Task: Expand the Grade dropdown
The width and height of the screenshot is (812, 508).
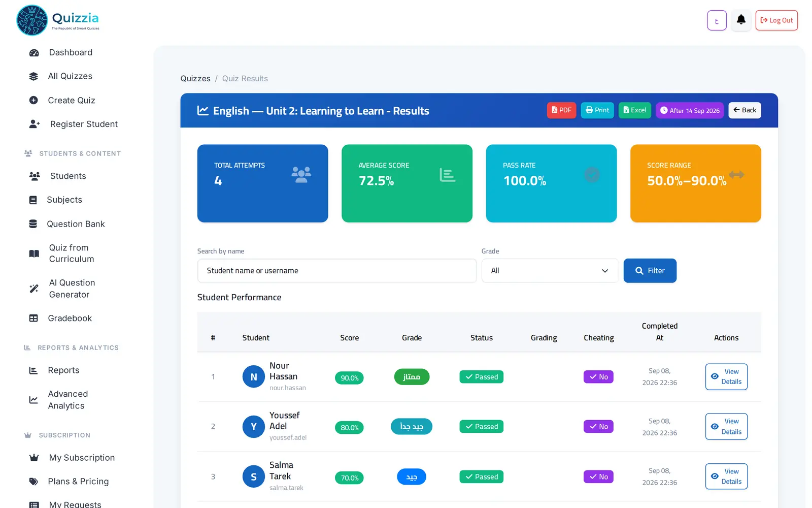Action: [550, 271]
